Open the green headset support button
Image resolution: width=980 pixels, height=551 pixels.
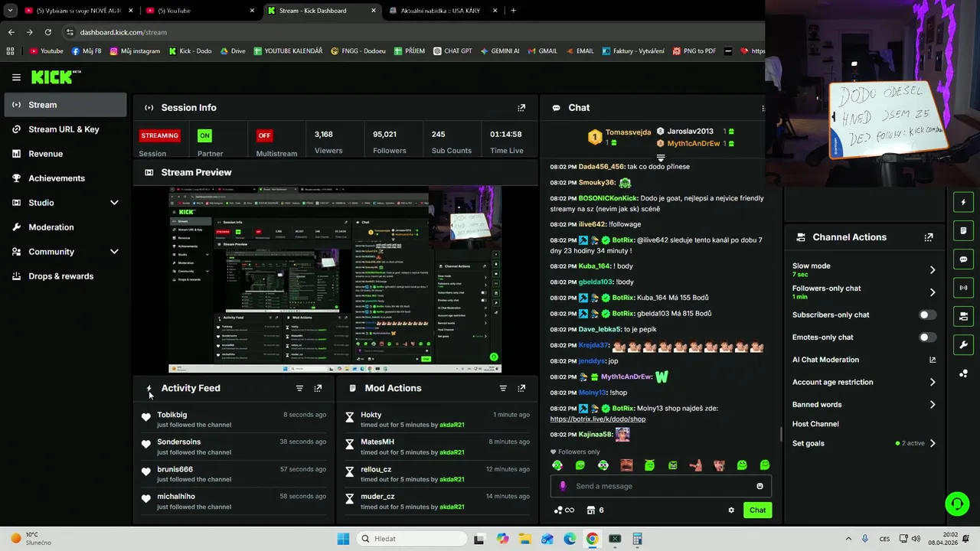point(957,504)
